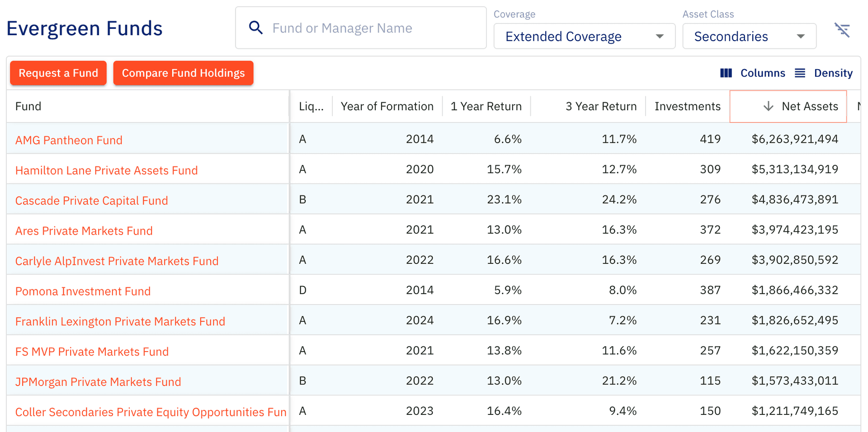This screenshot has width=868, height=432.
Task: Toggle sort on Investments column
Action: pos(688,106)
